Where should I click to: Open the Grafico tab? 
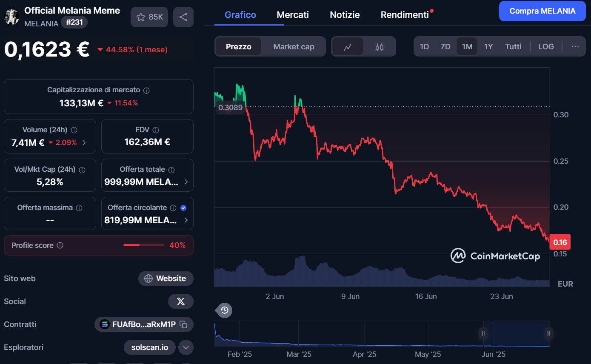click(240, 14)
